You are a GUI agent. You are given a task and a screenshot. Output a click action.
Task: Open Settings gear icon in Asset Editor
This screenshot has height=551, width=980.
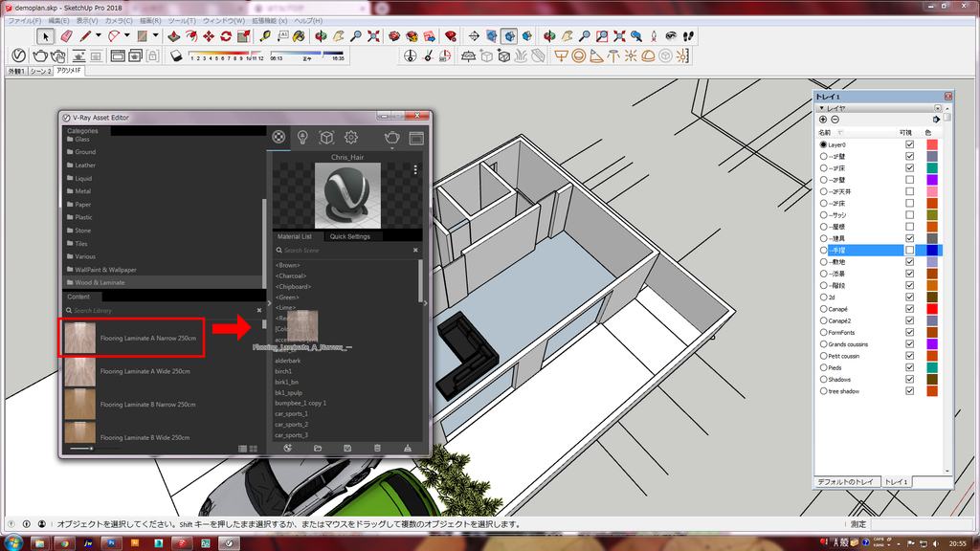point(350,137)
